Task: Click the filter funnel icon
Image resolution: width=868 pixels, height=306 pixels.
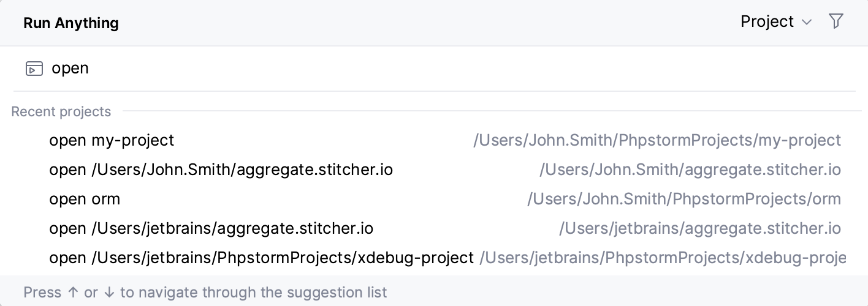Action: click(x=836, y=21)
